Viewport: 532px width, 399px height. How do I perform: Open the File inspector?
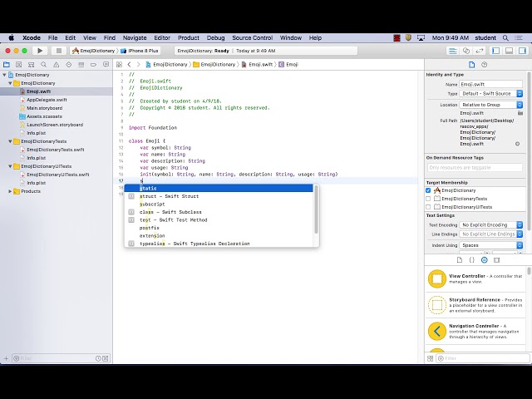[471, 65]
